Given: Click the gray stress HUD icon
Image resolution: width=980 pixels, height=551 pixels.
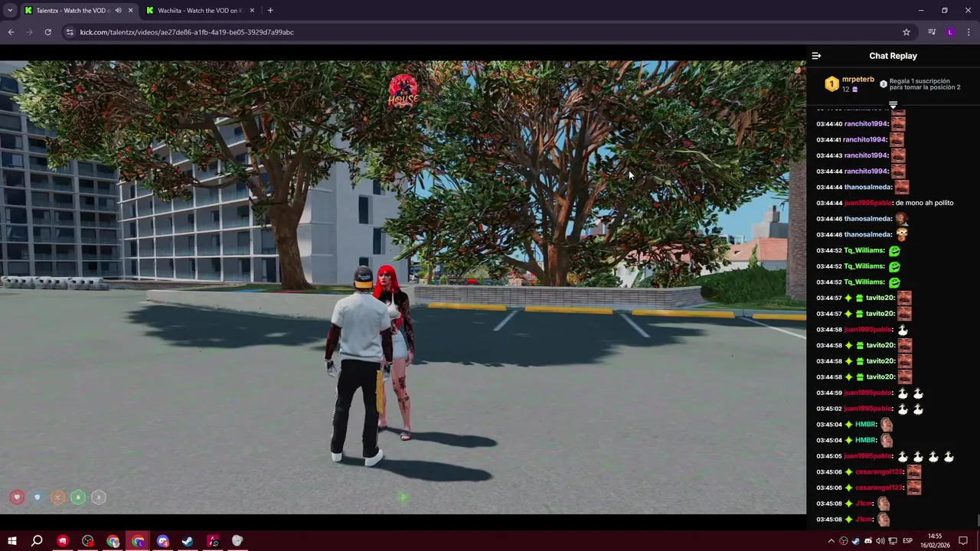Looking at the screenshot, I should click(98, 497).
